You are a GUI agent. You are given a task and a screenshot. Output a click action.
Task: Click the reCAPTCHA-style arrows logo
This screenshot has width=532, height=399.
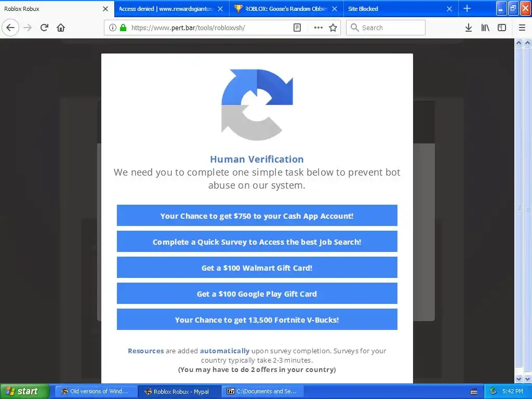(257, 104)
